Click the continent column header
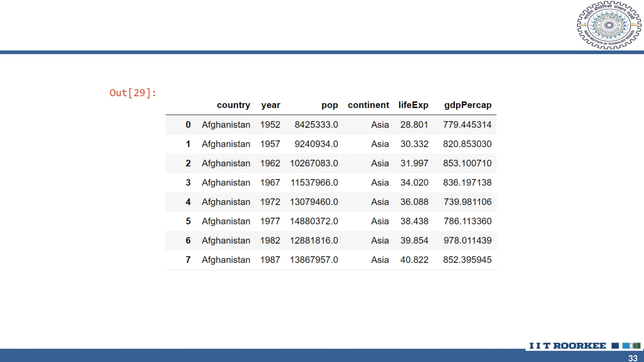 tap(368, 105)
